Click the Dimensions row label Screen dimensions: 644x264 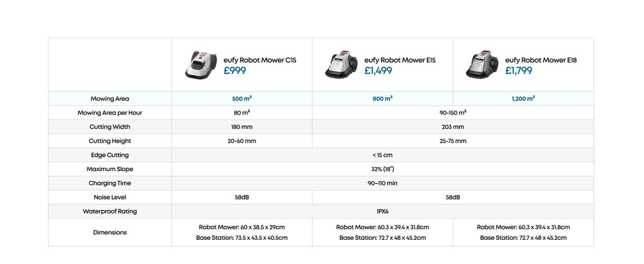110,232
